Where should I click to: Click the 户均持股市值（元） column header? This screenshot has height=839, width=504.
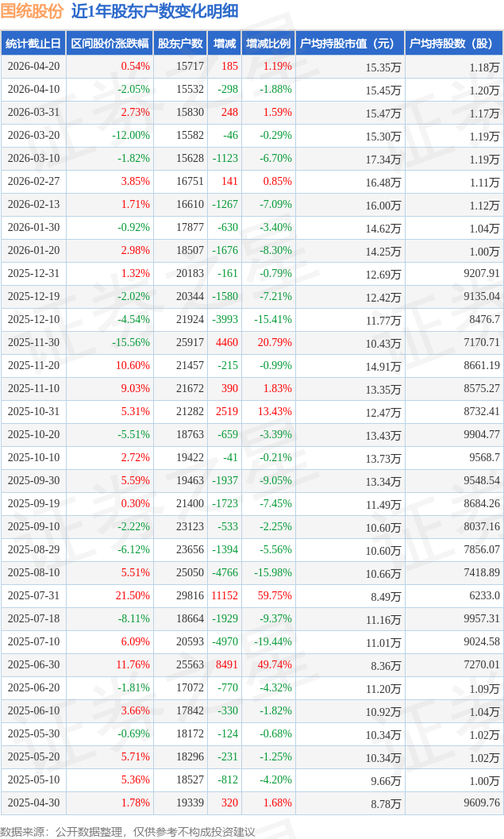(x=350, y=44)
